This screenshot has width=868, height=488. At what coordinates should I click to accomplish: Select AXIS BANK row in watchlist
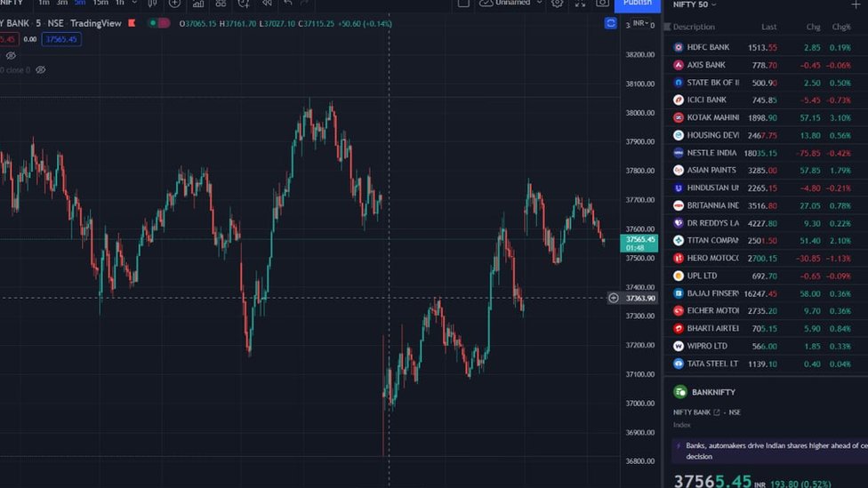click(x=766, y=65)
